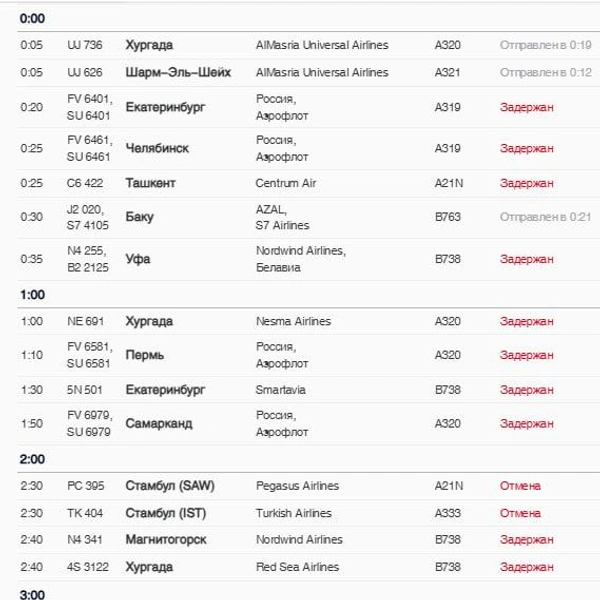Open the Баку flight J2 020
600x600 pixels.
pyautogui.click(x=308, y=217)
